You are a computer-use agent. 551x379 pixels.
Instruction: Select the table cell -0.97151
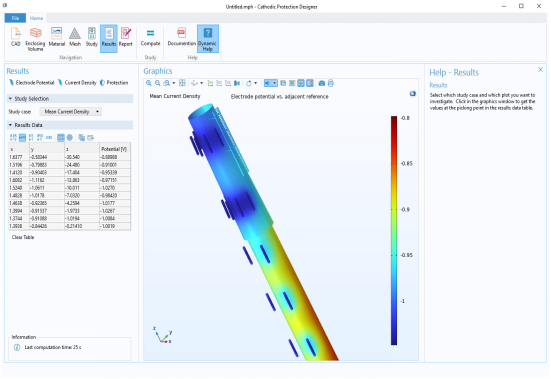115,180
